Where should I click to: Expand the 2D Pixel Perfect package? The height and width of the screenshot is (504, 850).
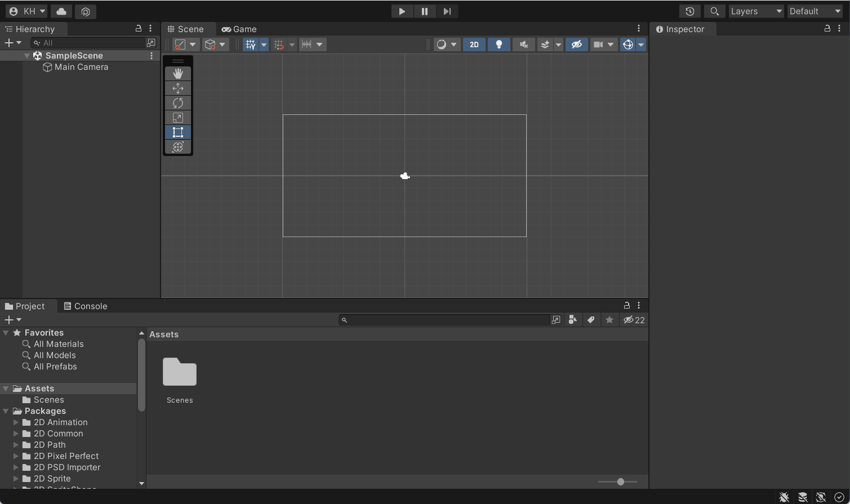(16, 456)
